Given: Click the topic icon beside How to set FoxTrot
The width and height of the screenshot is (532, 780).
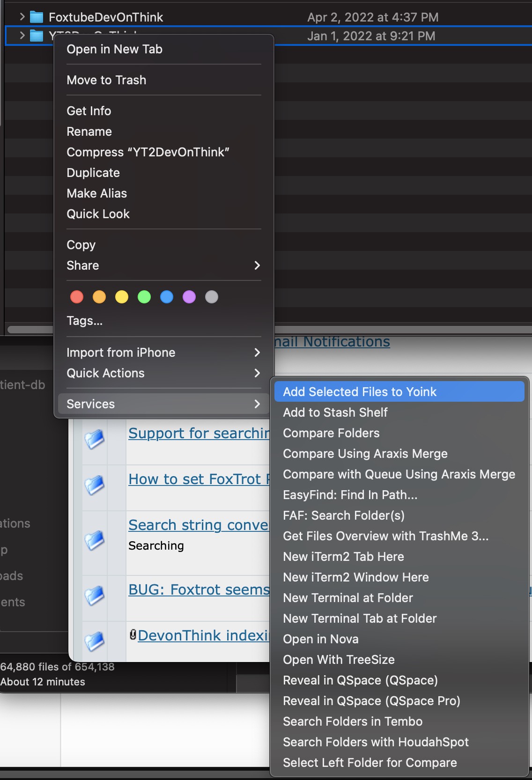Looking at the screenshot, I should pyautogui.click(x=95, y=485).
